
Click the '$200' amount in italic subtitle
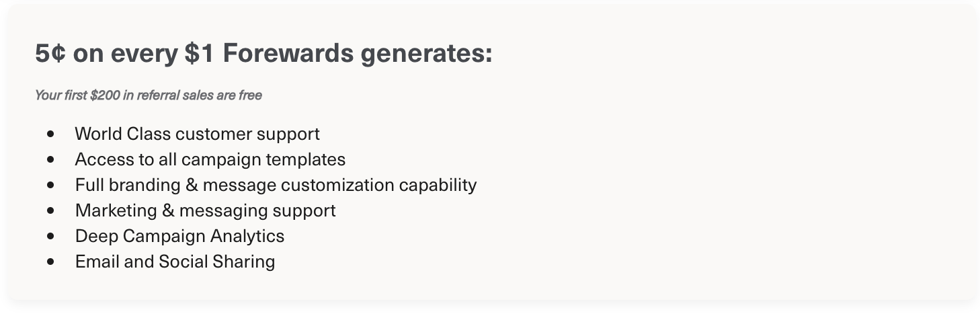[105, 95]
